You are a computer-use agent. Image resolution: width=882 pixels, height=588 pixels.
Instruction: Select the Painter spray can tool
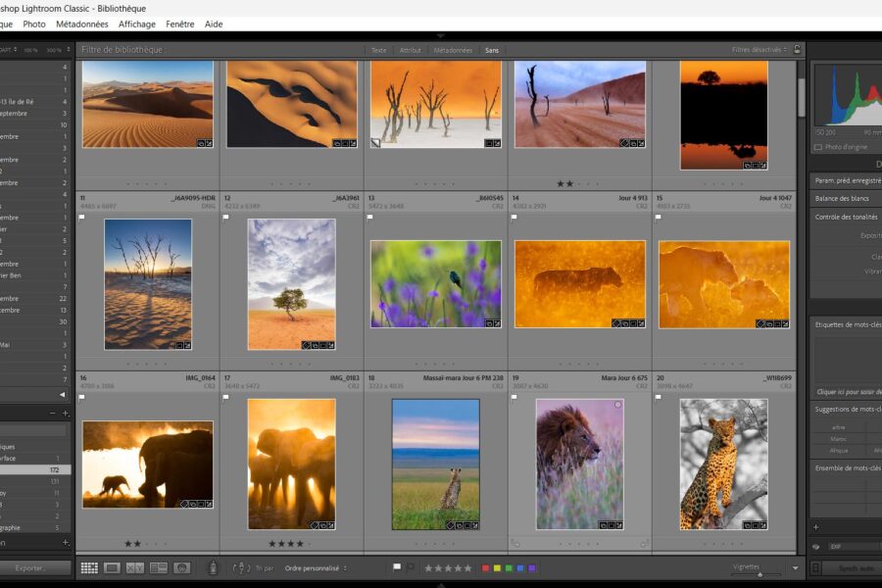click(214, 567)
